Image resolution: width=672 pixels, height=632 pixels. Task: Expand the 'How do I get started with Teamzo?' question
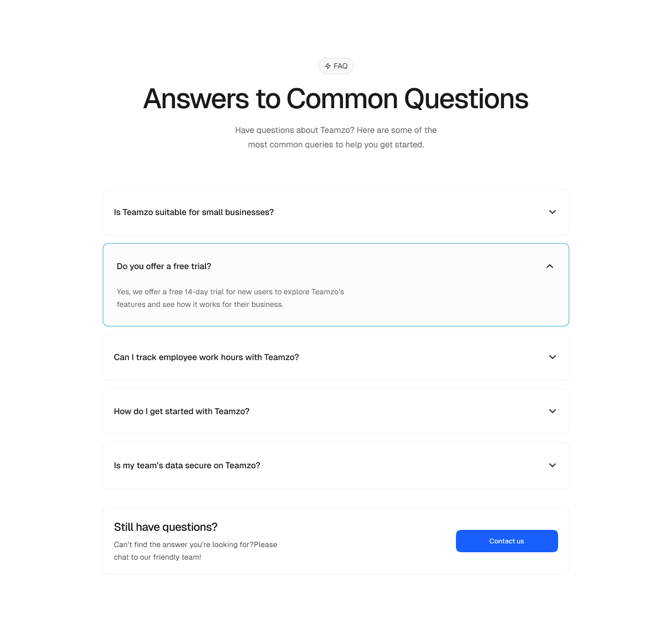pos(182,411)
